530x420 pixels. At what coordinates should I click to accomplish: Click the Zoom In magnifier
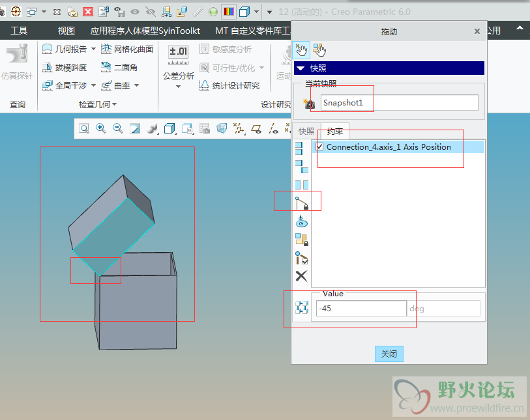pos(101,128)
